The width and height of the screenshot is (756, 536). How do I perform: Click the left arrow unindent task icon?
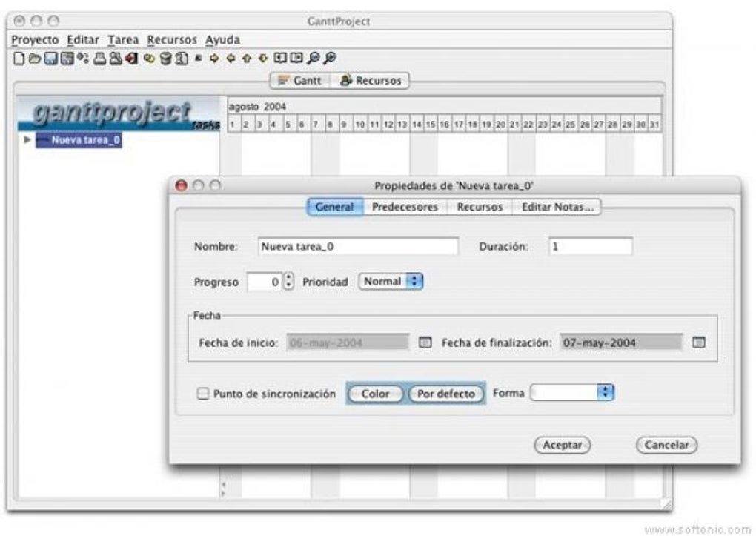231,59
